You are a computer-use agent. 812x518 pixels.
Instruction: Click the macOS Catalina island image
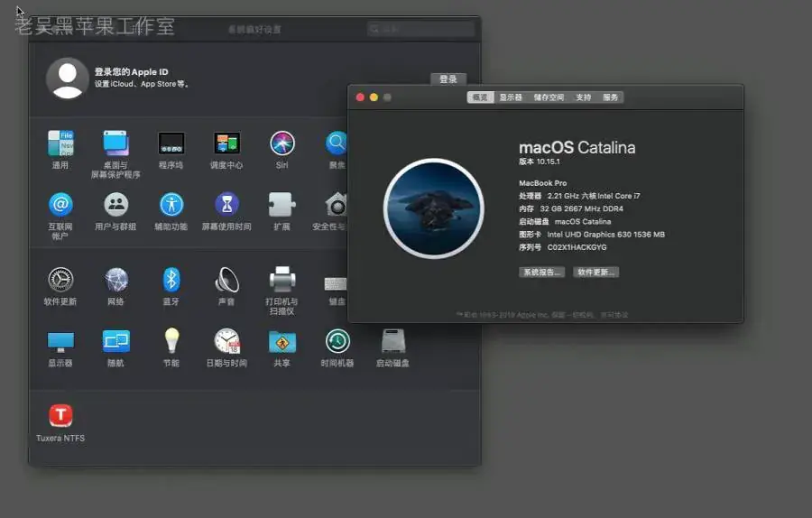tap(434, 208)
